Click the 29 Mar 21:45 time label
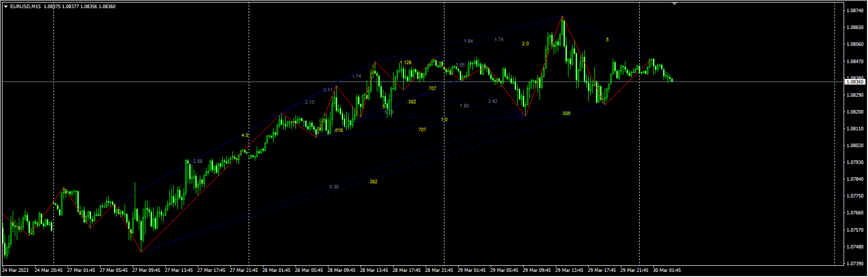The width and height of the screenshot is (868, 277). coord(635,270)
